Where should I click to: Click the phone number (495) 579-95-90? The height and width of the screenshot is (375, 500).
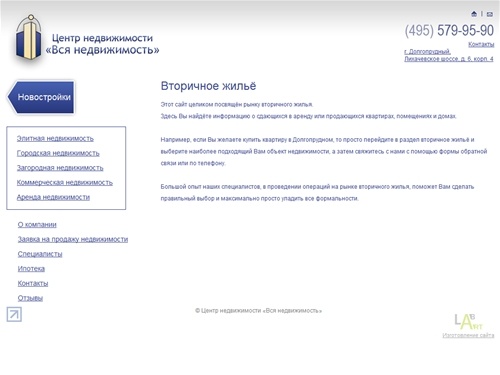449,30
